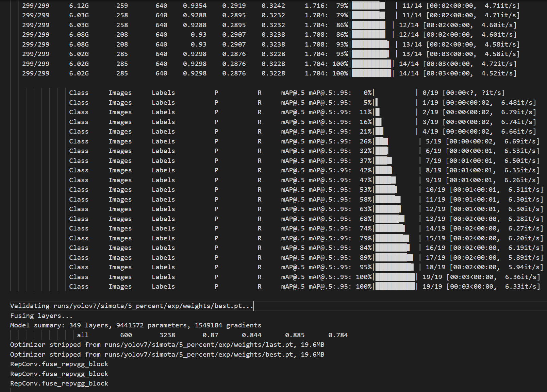Select the Fusing layers message line
This screenshot has height=392, width=547.
pyautogui.click(x=41, y=316)
